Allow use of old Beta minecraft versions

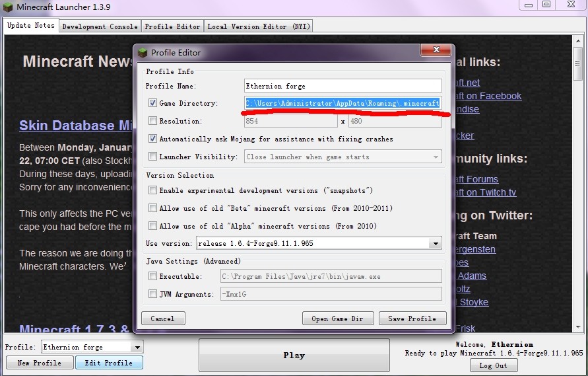pos(152,207)
